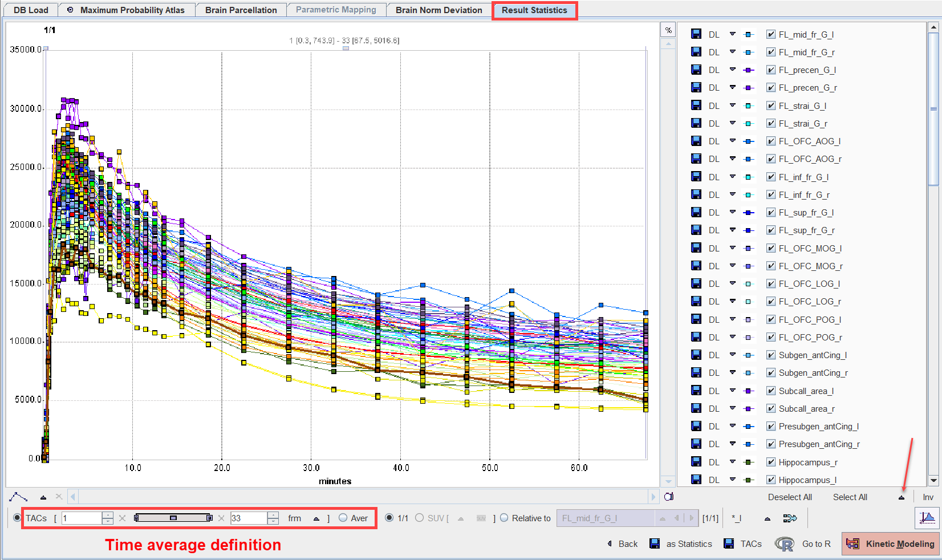This screenshot has height=560, width=942.
Task: Select the 1/1 radio button
Action: tap(389, 518)
